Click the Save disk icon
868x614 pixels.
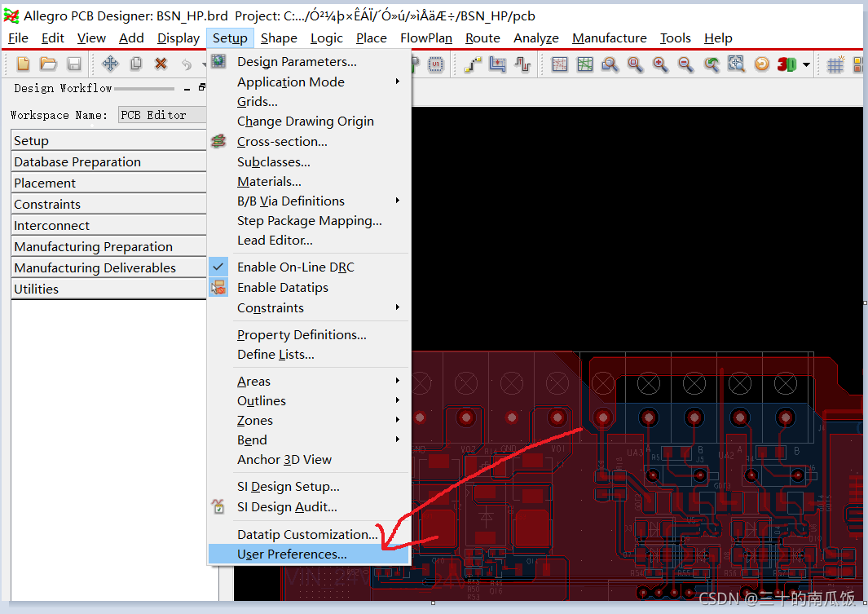coord(74,64)
